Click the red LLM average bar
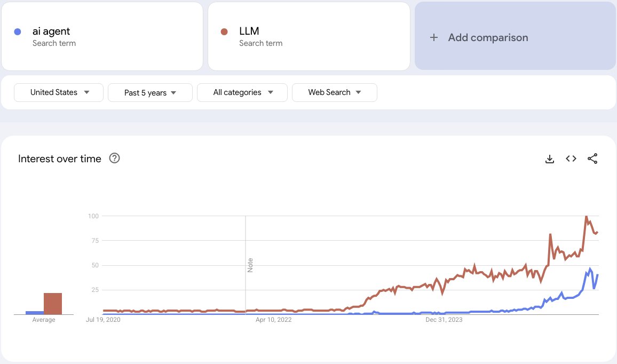Image resolution: width=617 pixels, height=364 pixels. [53, 304]
